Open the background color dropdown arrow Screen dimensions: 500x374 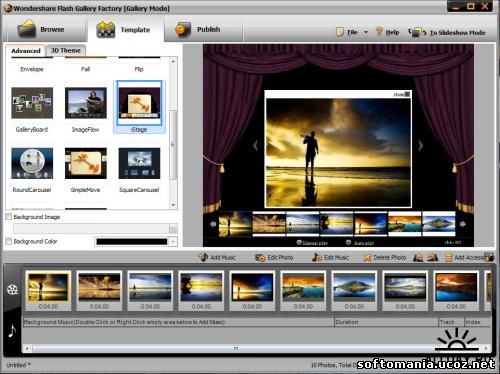tap(173, 242)
